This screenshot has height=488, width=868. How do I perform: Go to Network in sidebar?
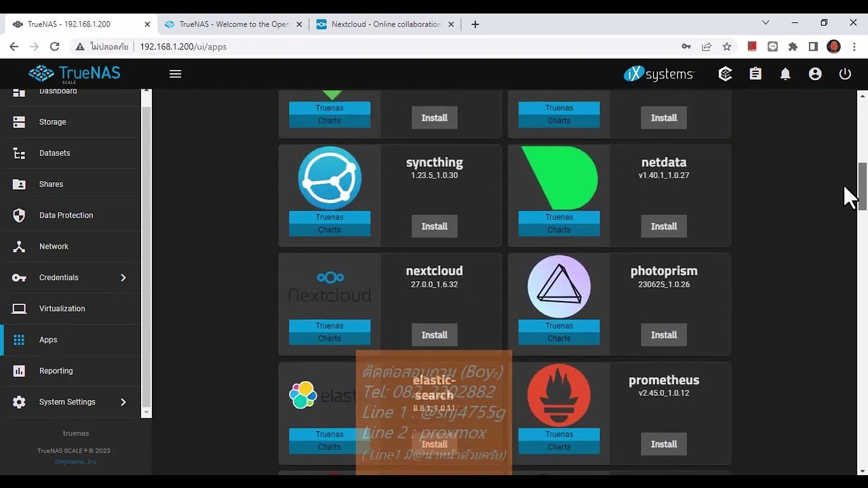coord(71,247)
